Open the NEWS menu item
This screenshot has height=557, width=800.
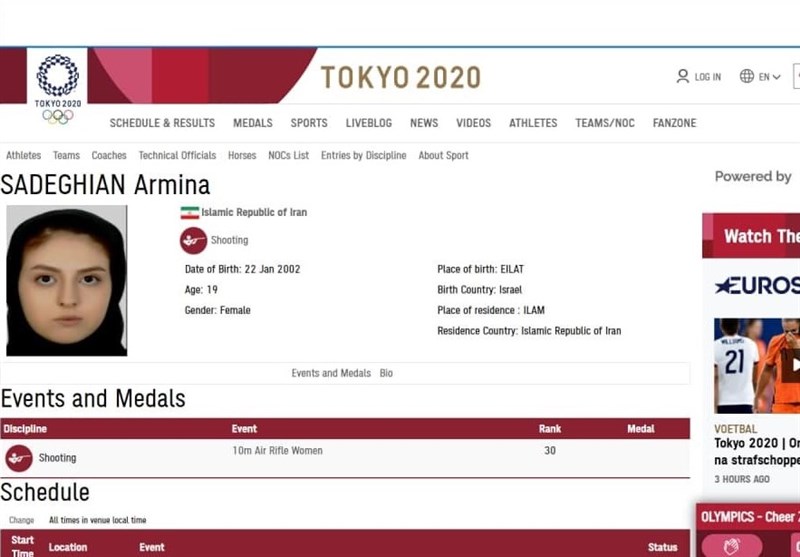[424, 123]
